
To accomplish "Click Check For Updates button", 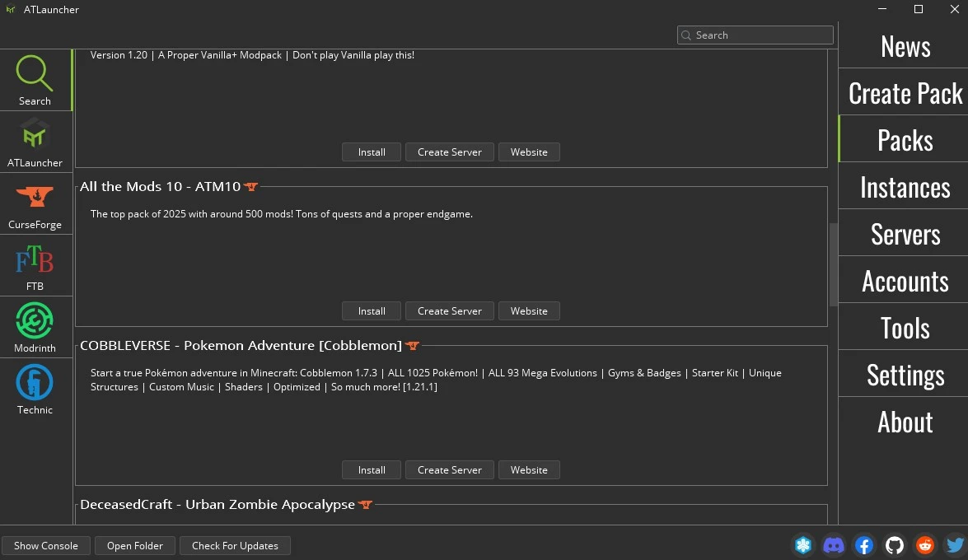I will coord(235,546).
